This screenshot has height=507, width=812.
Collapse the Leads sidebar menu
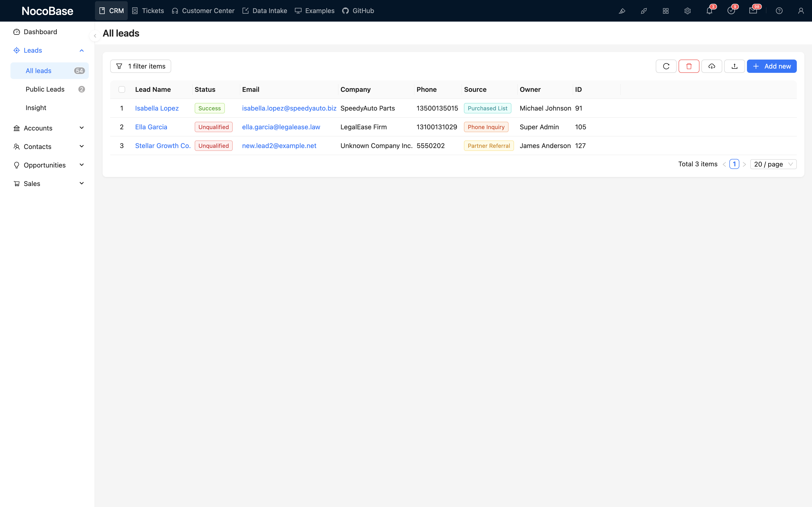[x=81, y=51]
